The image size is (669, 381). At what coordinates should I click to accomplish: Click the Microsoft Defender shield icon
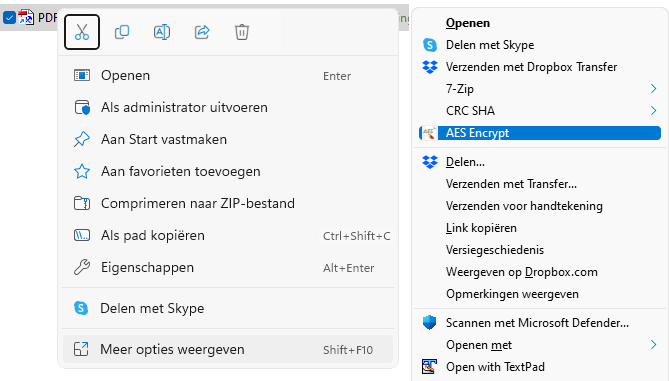[x=430, y=323]
